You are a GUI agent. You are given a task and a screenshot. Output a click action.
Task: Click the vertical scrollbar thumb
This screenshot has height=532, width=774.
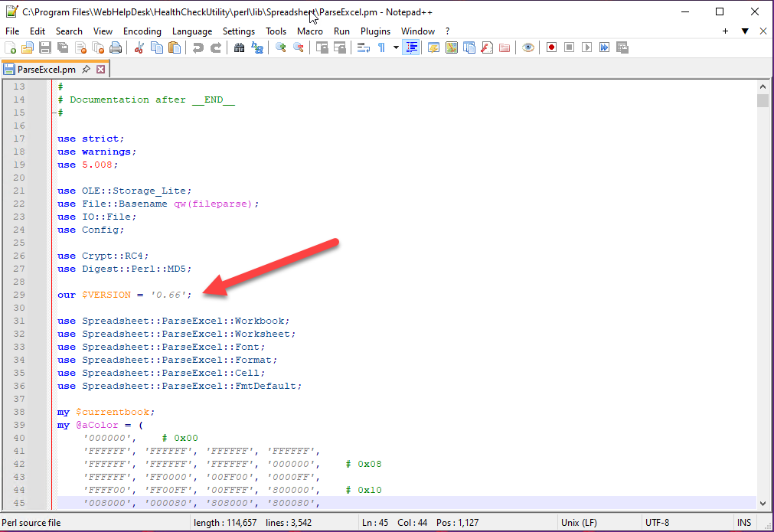coord(763,101)
